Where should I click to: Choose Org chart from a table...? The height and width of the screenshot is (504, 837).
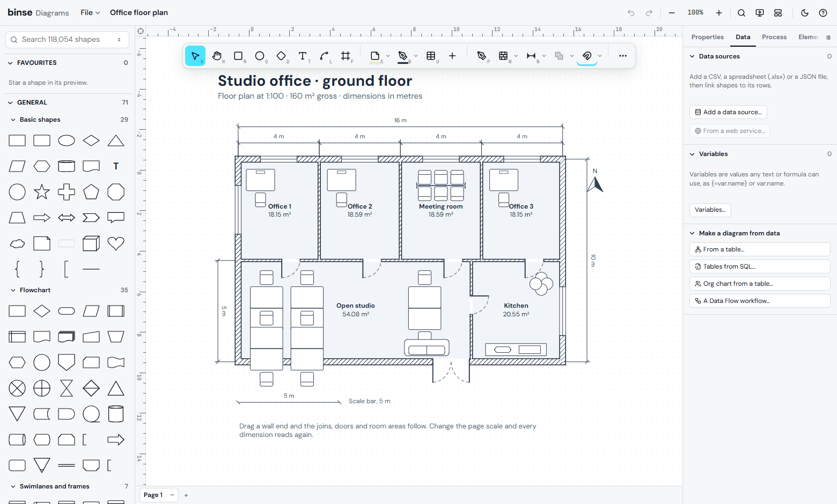[760, 284]
